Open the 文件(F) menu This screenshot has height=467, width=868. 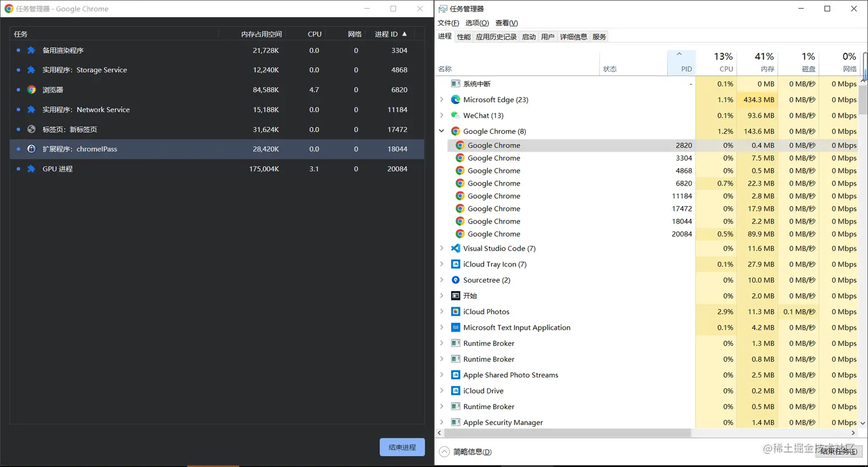tap(448, 23)
